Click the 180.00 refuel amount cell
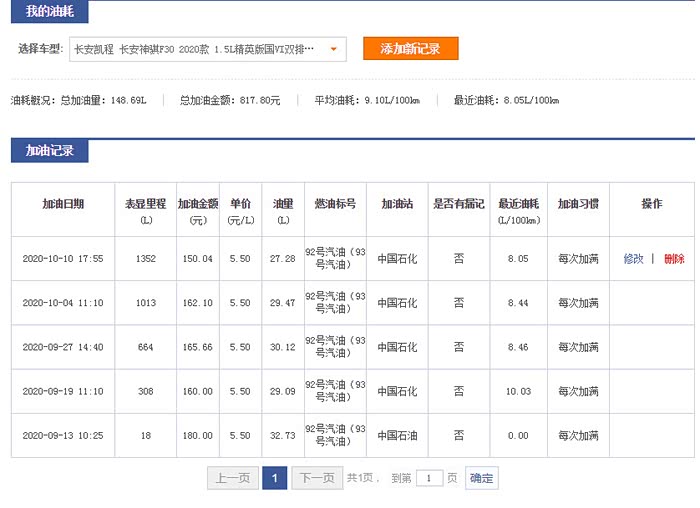 point(197,435)
